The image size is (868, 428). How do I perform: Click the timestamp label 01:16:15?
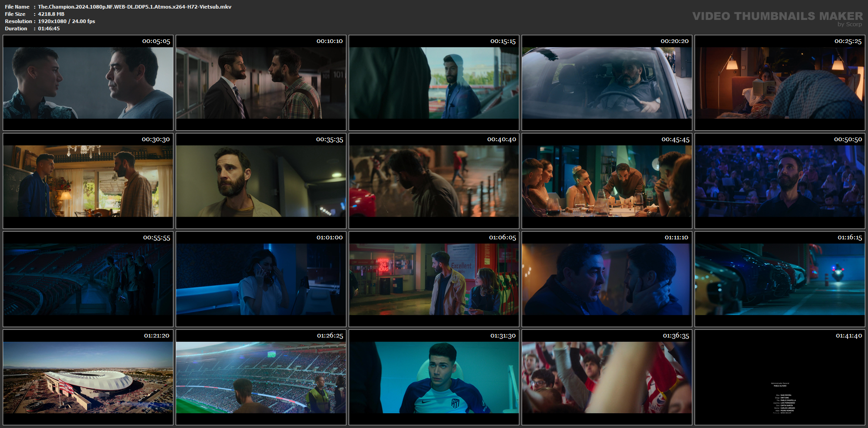point(849,238)
